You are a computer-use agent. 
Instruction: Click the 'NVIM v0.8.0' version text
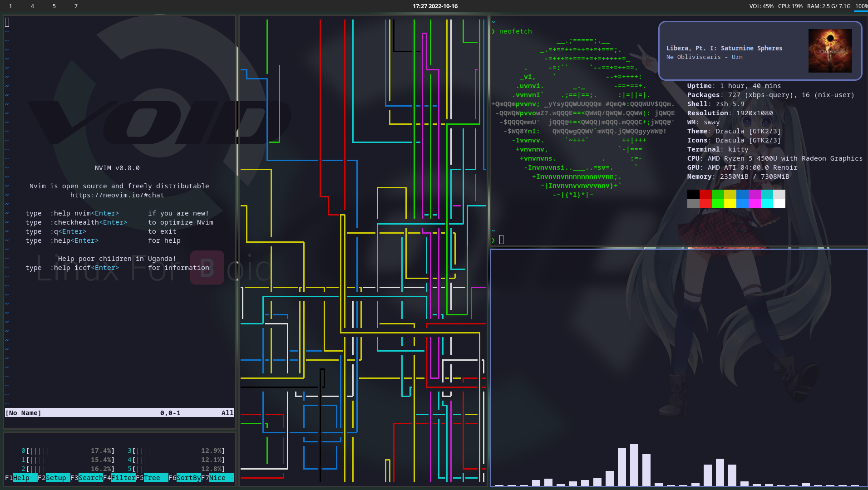tap(117, 168)
